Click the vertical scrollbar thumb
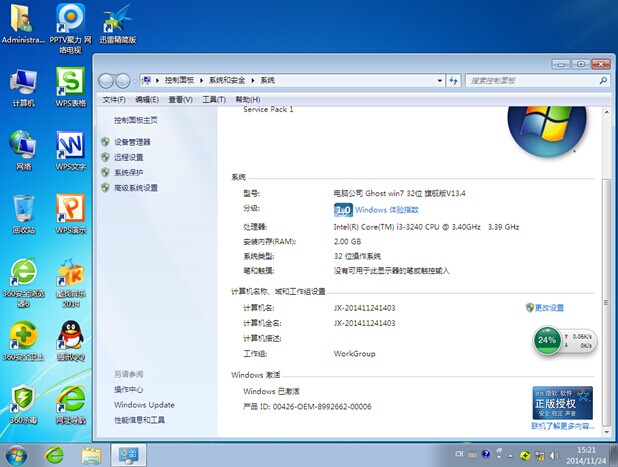618x467 pixels. (606, 303)
